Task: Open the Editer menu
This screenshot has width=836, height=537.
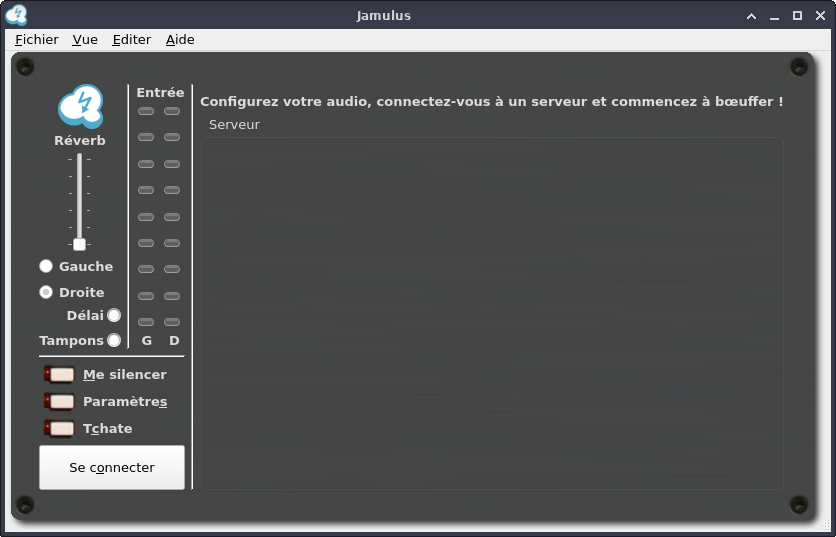Action: point(132,39)
